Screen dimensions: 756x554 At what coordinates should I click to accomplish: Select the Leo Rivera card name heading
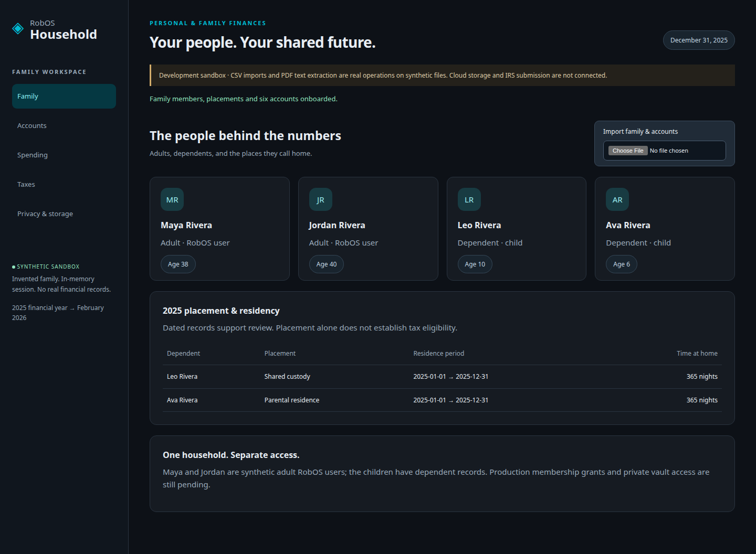point(479,225)
